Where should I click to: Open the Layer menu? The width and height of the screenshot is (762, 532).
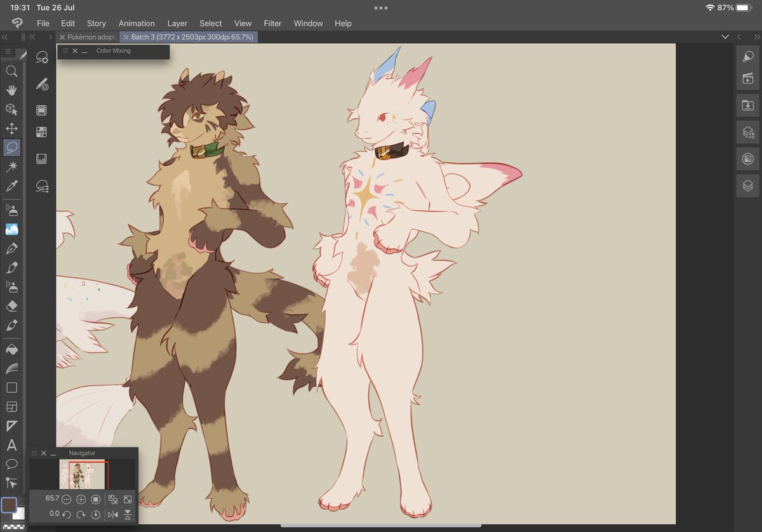pos(177,23)
